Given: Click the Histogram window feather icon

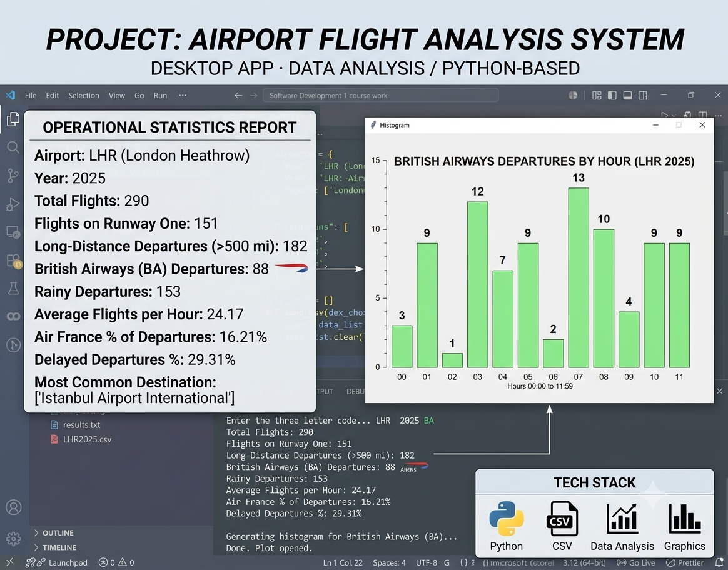Looking at the screenshot, I should coord(373,125).
